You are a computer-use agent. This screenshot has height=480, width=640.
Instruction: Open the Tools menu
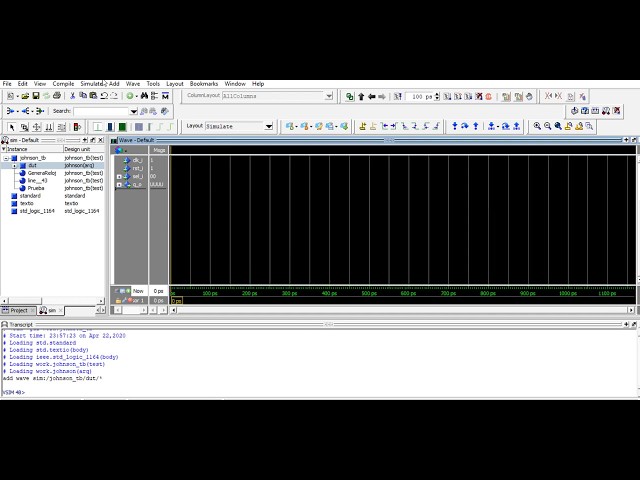tap(153, 84)
